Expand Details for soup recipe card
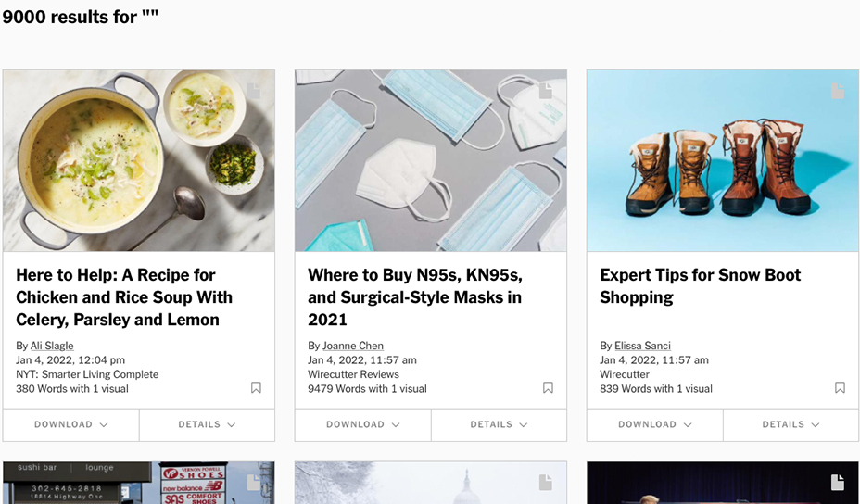Viewport: 860px width, 504px height. pyautogui.click(x=207, y=424)
